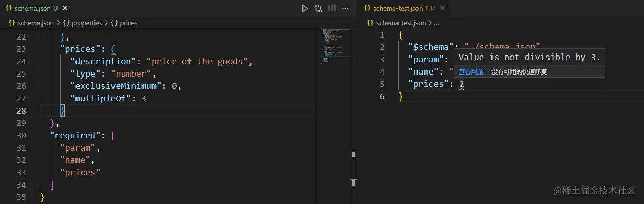Open the More Actions ellipsis menu

(x=346, y=8)
